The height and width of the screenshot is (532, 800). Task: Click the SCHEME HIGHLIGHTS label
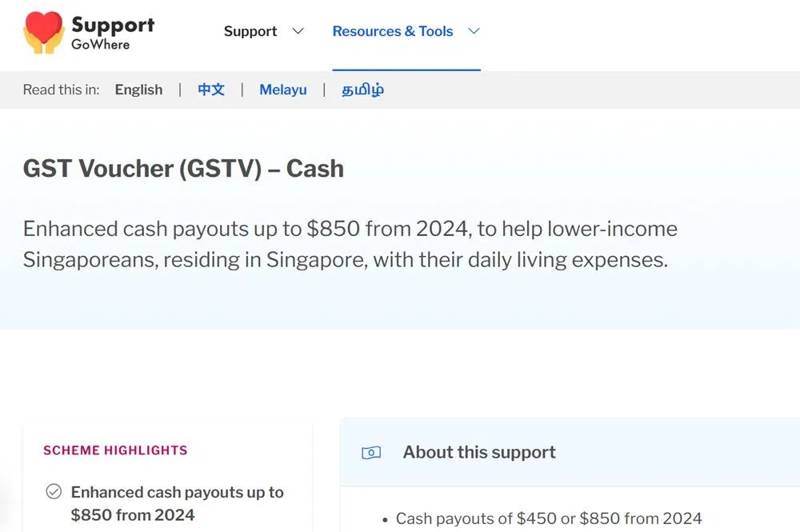pyautogui.click(x=115, y=450)
